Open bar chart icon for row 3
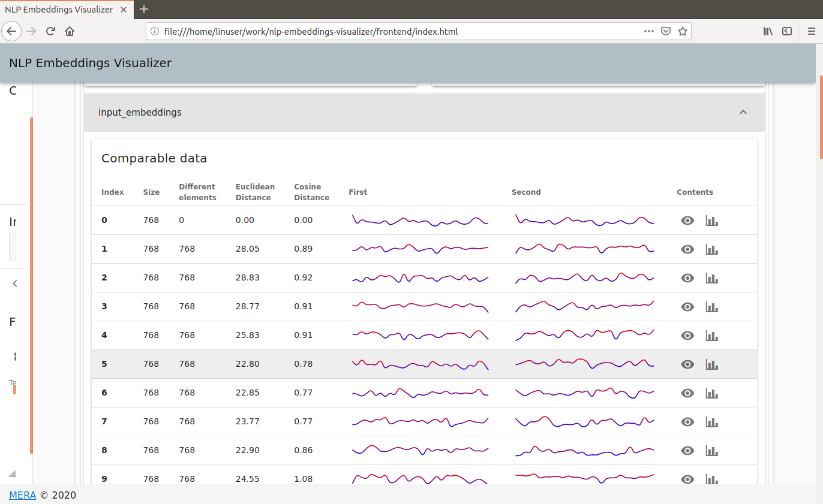Screen dimensions: 823x504 click(x=712, y=307)
